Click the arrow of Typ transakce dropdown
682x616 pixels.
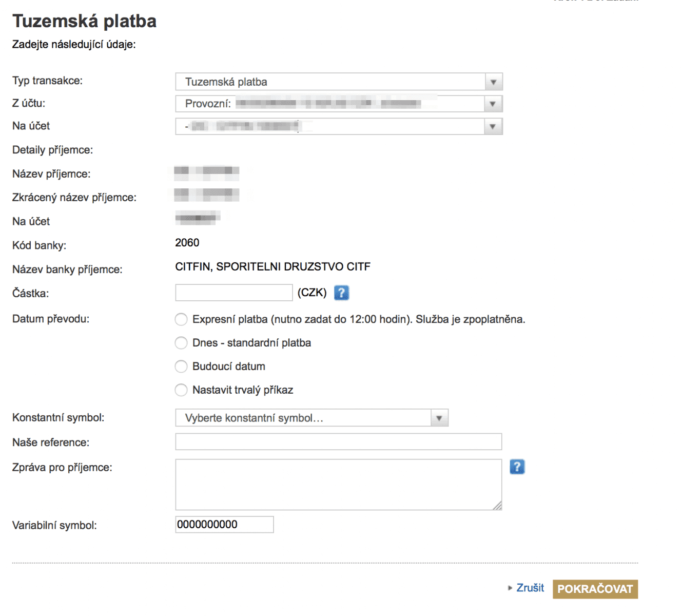(493, 82)
